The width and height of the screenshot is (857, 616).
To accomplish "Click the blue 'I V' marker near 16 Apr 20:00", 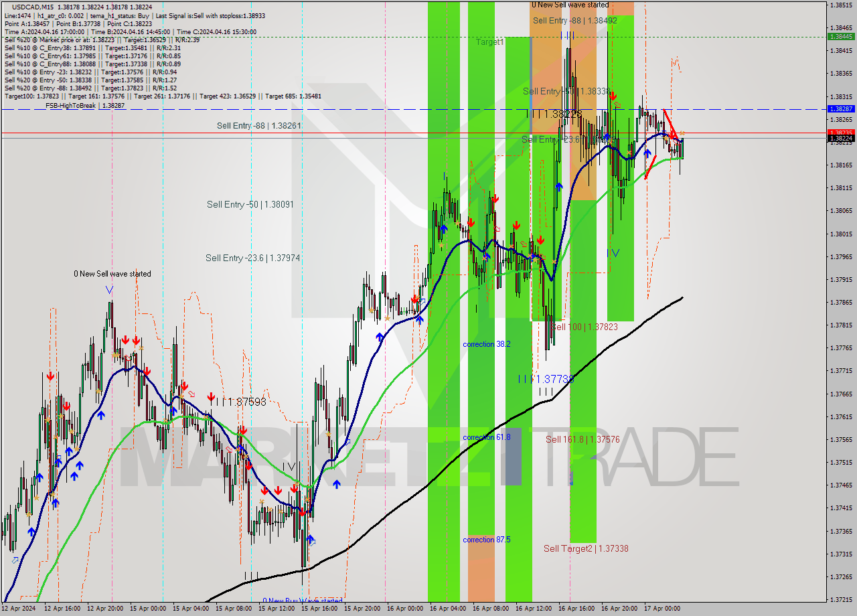I will coord(613,252).
